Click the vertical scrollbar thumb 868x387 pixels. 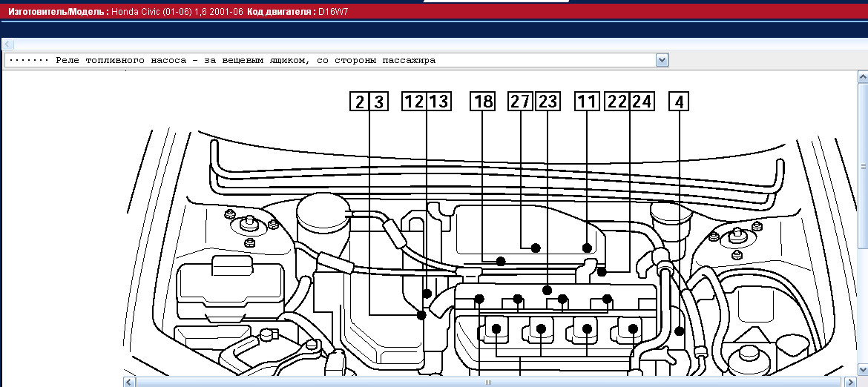click(x=863, y=166)
